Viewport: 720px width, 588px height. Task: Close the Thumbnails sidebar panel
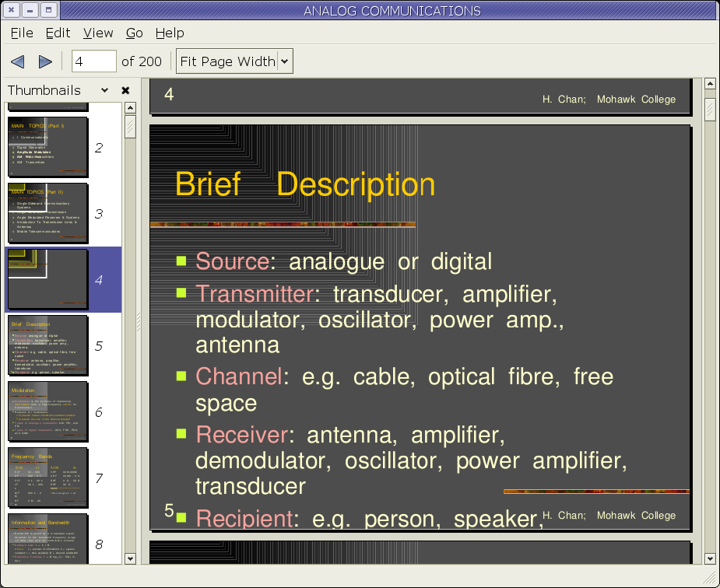(125, 90)
